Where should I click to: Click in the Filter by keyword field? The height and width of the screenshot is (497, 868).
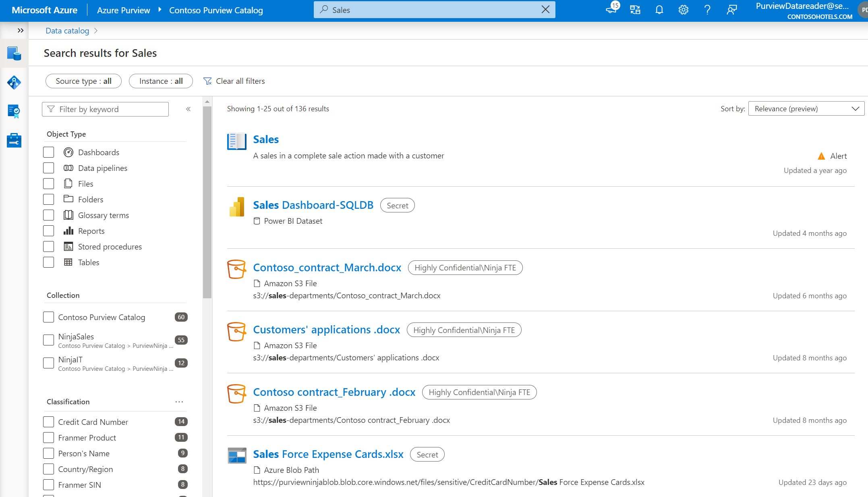pos(105,109)
